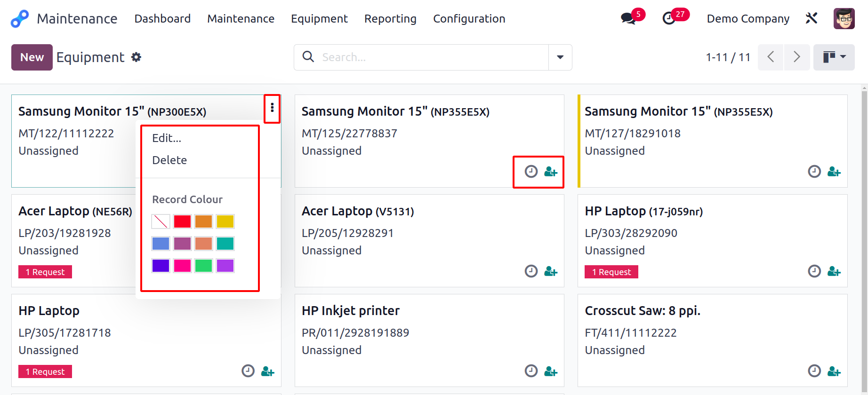This screenshot has height=395, width=868.
Task: Click 1 Request badge on LP/305/17281718 card
Action: (x=45, y=371)
